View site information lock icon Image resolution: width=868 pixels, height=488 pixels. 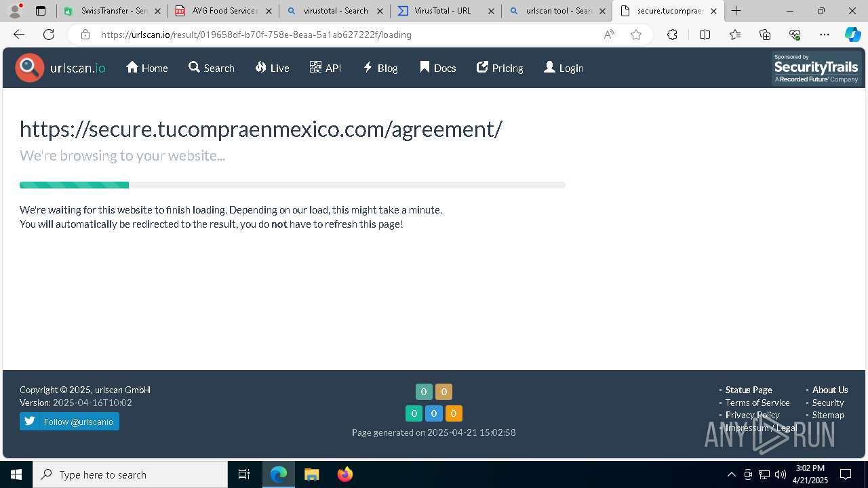click(85, 35)
